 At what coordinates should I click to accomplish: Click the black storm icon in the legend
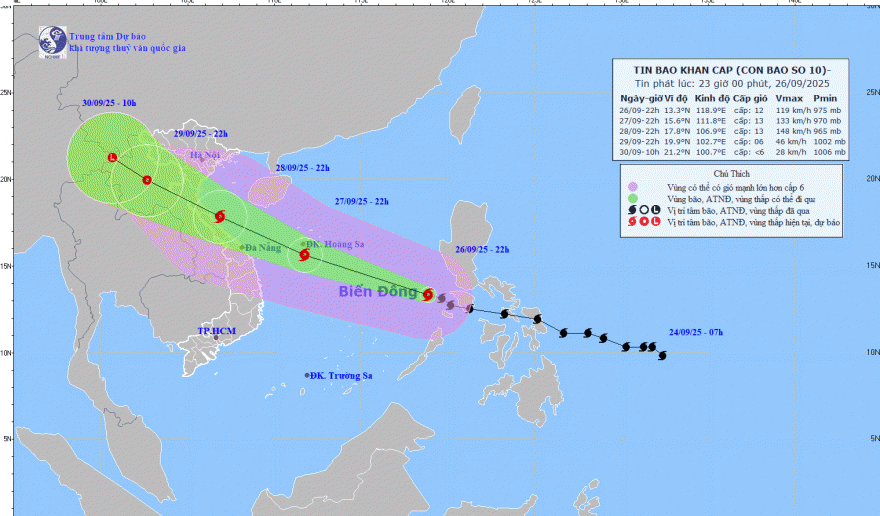(632, 210)
